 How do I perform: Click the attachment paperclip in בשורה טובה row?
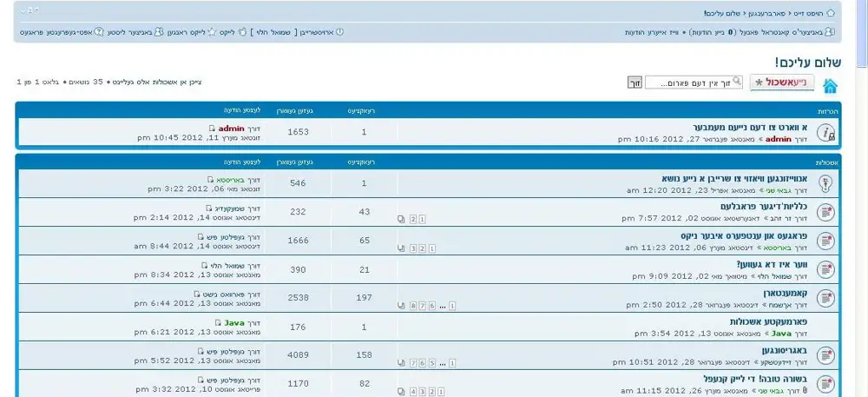point(805,391)
